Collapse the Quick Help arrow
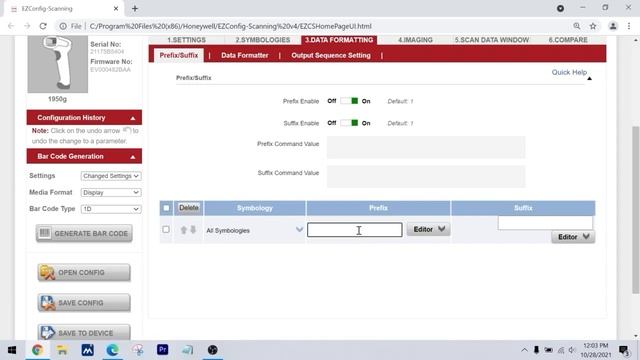Viewport: 640px width, 360px height. pos(589,78)
